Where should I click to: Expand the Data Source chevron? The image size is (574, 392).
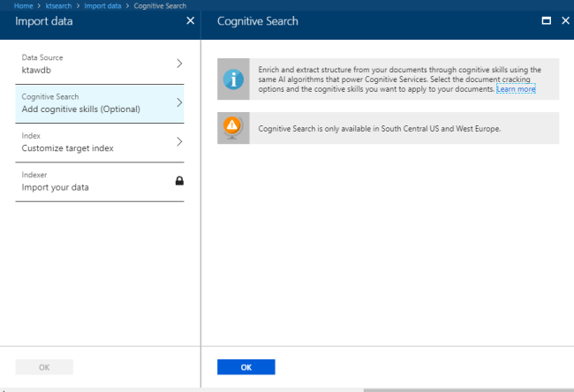tap(179, 64)
